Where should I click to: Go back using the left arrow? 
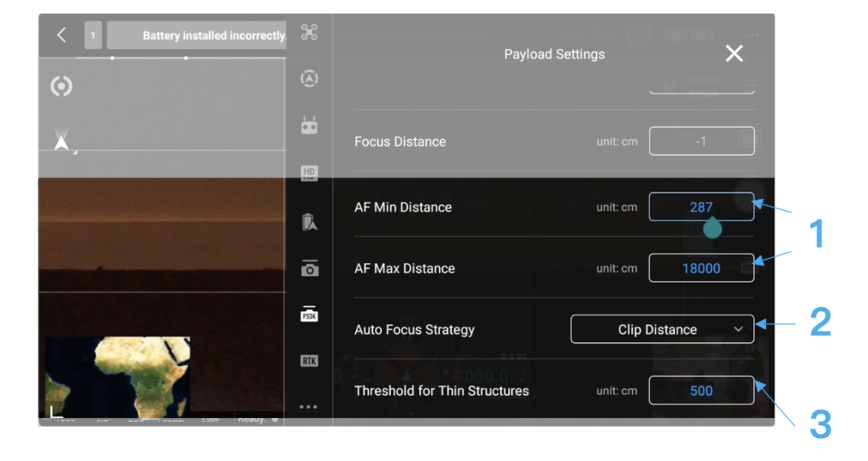[62, 35]
